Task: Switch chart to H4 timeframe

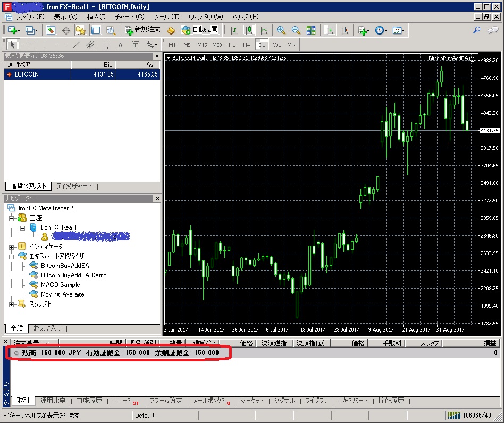Action: tap(247, 45)
